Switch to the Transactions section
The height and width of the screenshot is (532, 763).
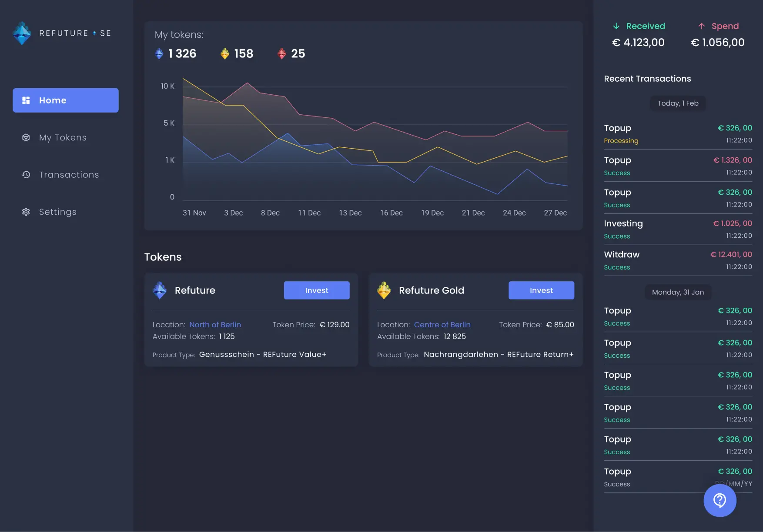[x=68, y=174]
